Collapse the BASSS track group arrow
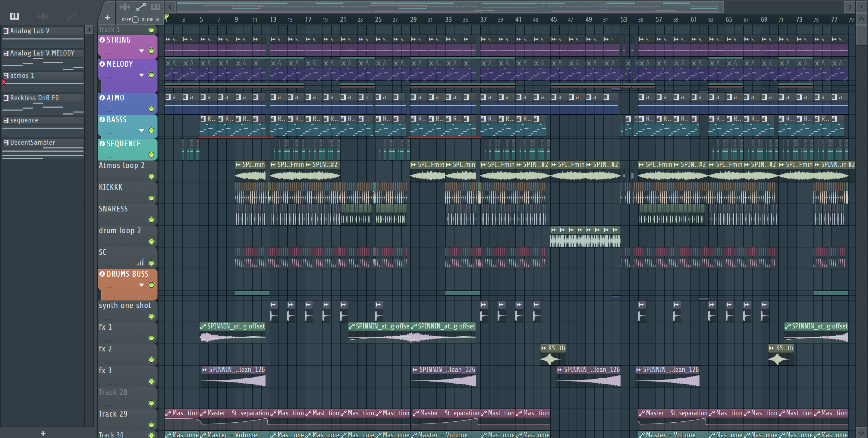The height and width of the screenshot is (438, 868). 142,131
